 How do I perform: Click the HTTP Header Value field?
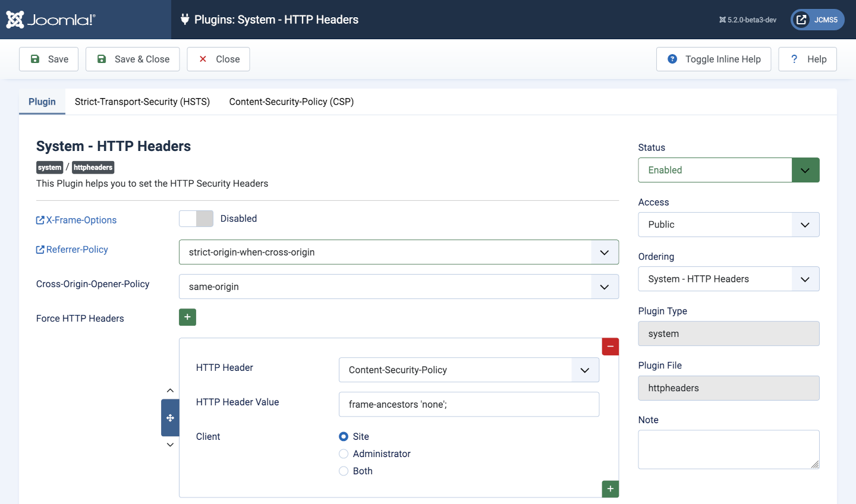(x=469, y=404)
